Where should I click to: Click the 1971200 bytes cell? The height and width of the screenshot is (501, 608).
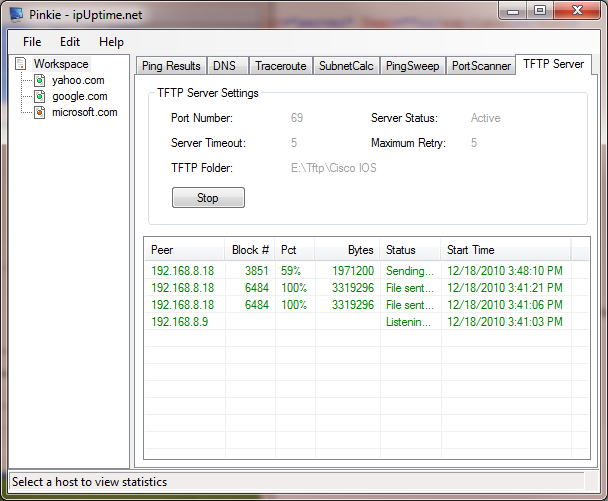tap(353, 271)
